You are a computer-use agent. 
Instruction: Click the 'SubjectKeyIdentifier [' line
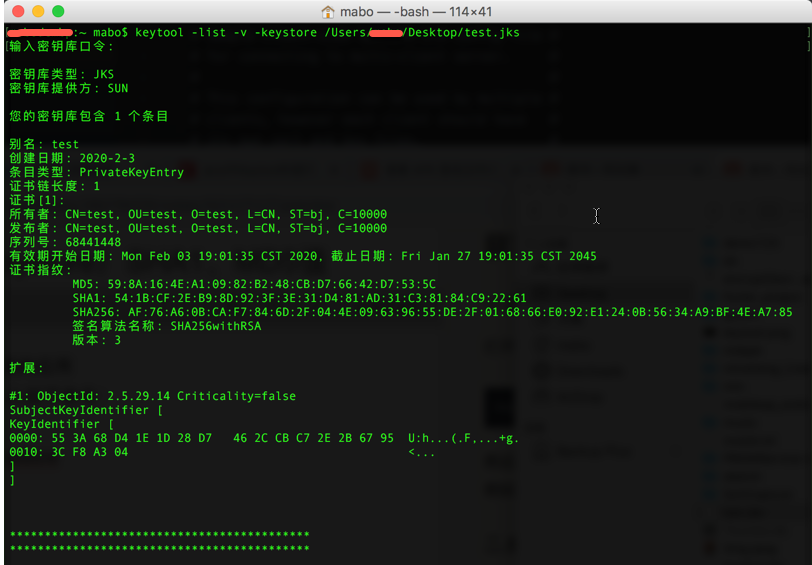86,410
